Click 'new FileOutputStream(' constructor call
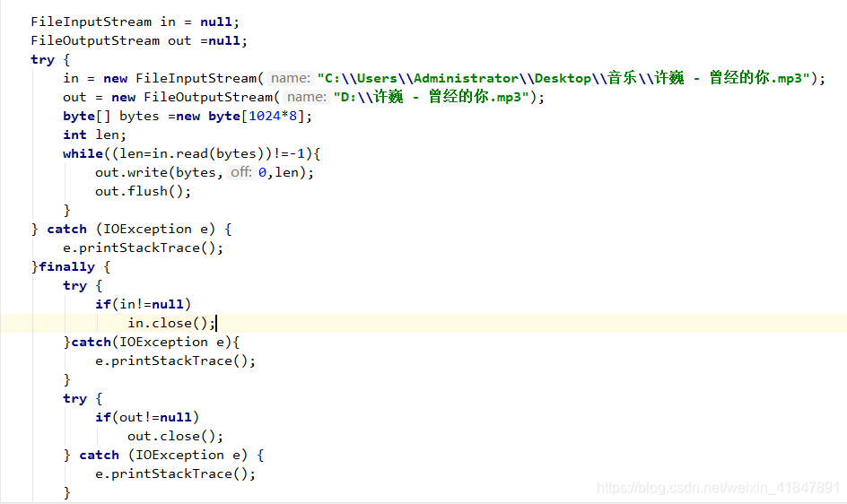 point(196,98)
